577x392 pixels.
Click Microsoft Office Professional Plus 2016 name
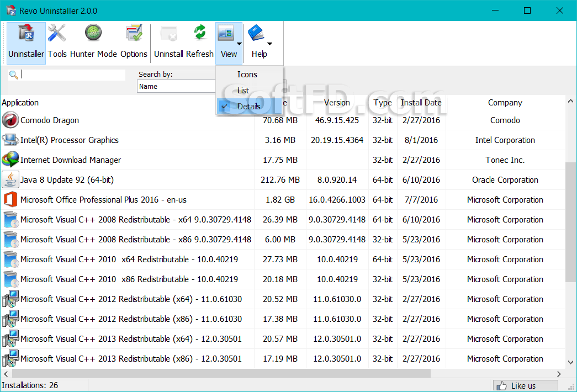click(x=103, y=200)
